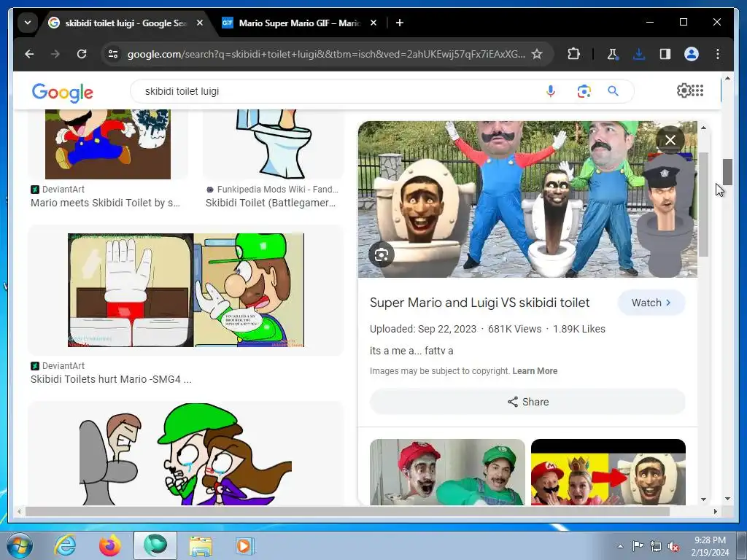Close the Mario Super Mario GIF tab

[x=373, y=23]
